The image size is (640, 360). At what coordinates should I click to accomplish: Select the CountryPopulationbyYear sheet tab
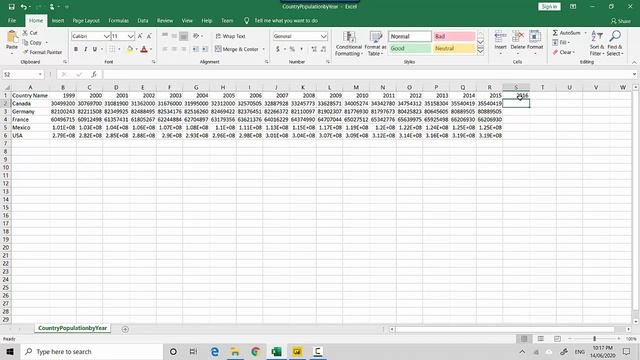[x=72, y=328]
